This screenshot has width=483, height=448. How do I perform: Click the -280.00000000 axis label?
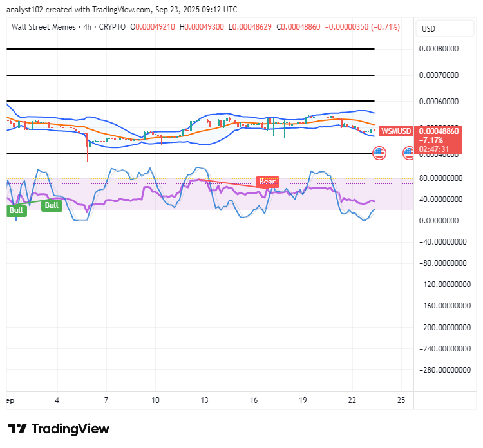tap(445, 369)
